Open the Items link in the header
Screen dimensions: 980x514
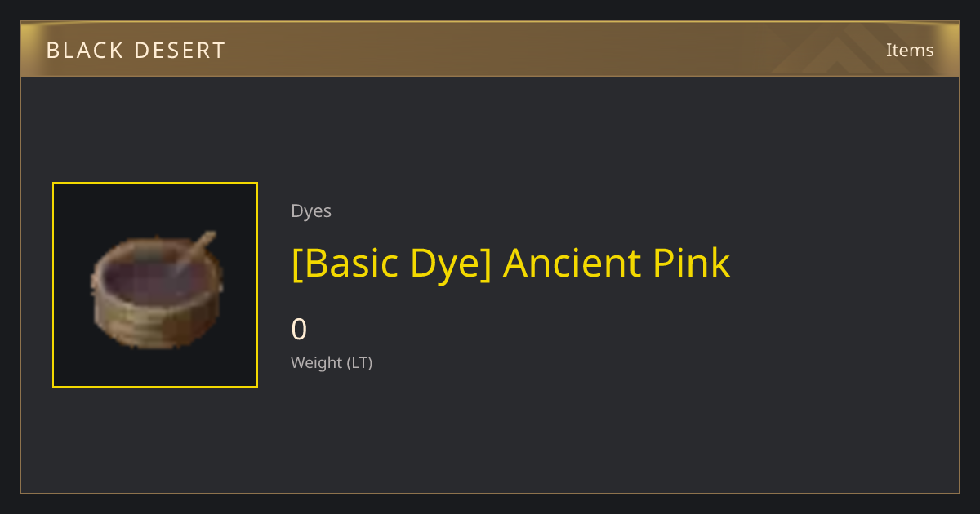click(x=910, y=50)
